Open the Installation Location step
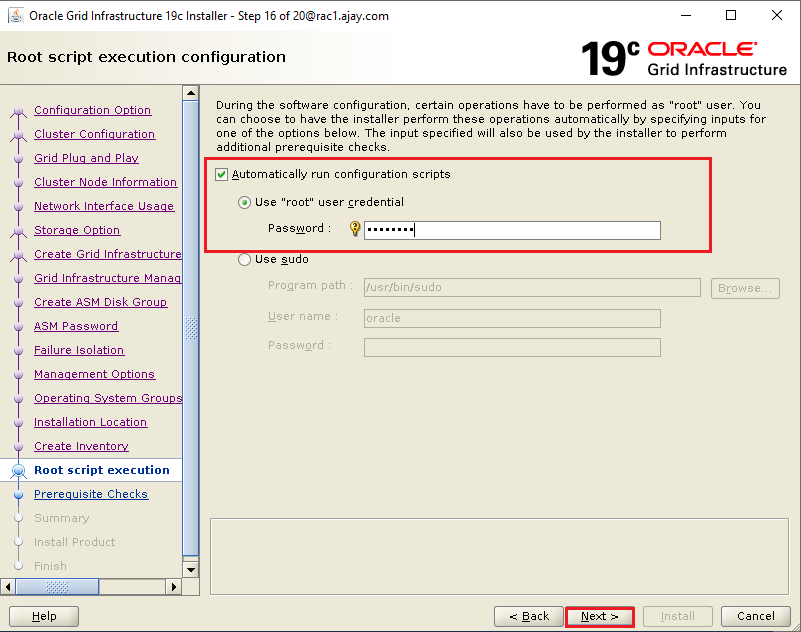Screen dimensions: 801x632 coord(90,423)
